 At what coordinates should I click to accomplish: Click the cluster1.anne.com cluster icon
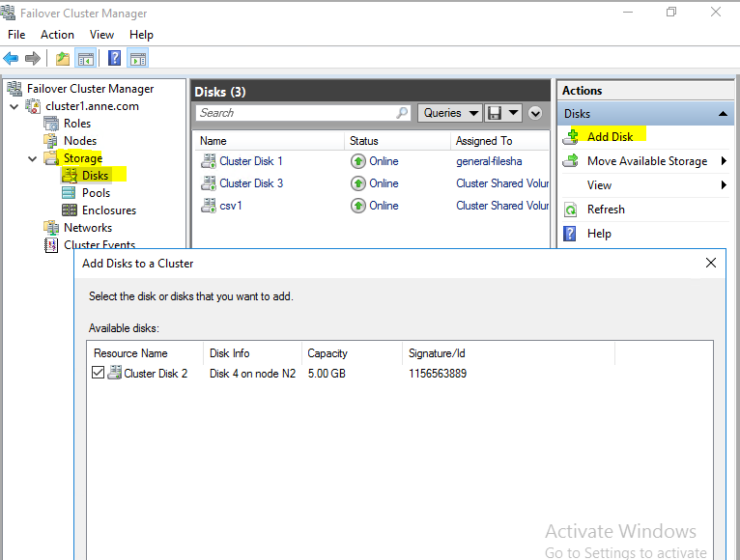click(x=33, y=106)
